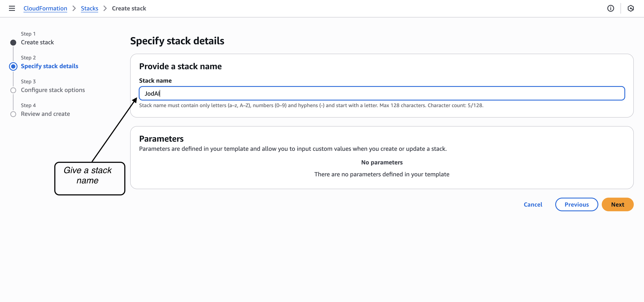644x302 pixels.
Task: Open the navigation sidebar menu
Action: (12, 8)
